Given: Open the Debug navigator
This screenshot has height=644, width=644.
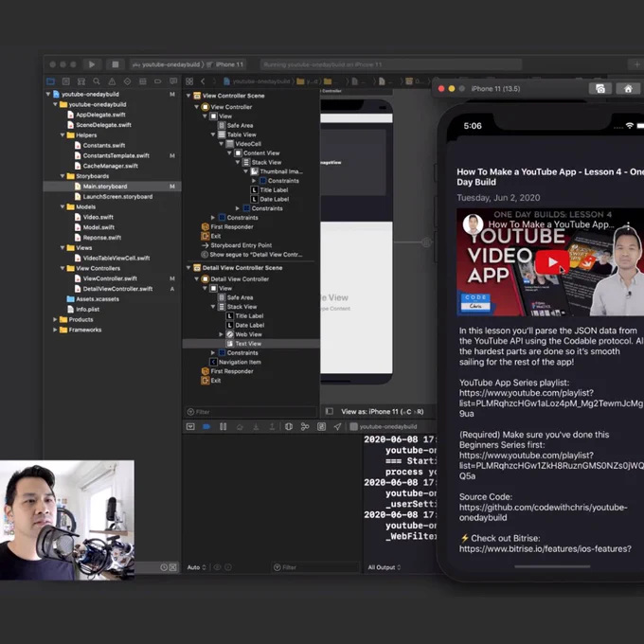Looking at the screenshot, I should pyautogui.click(x=142, y=81).
